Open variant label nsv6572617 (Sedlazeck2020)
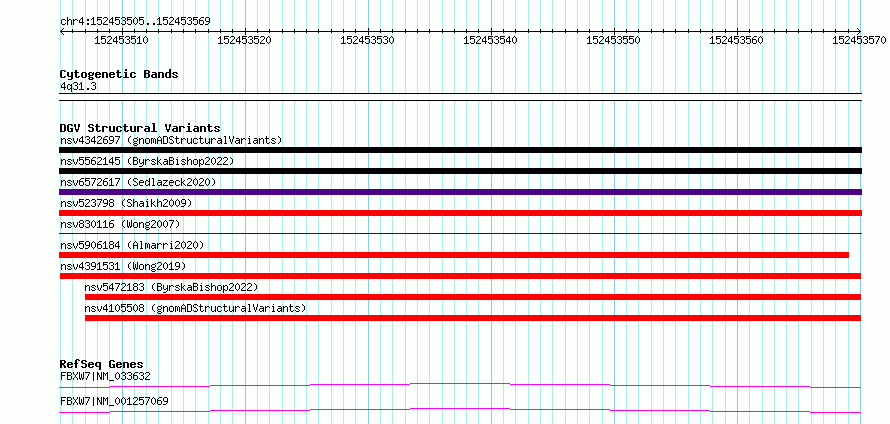 [x=138, y=182]
